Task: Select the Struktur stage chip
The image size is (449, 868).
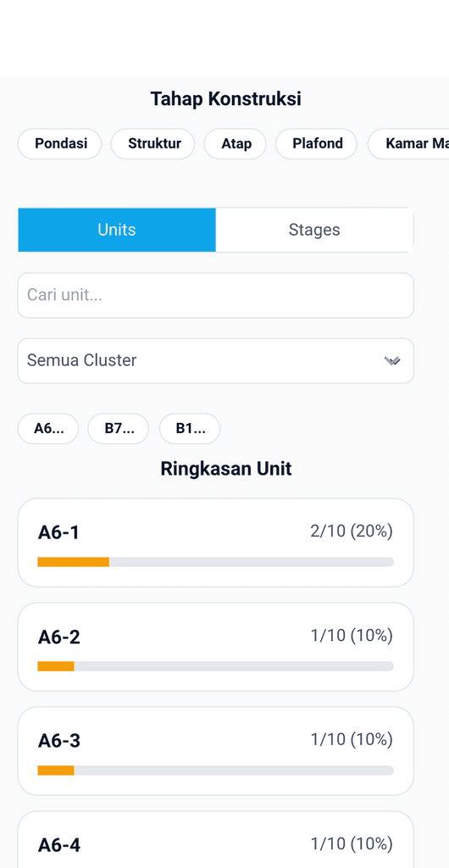Action: (152, 144)
